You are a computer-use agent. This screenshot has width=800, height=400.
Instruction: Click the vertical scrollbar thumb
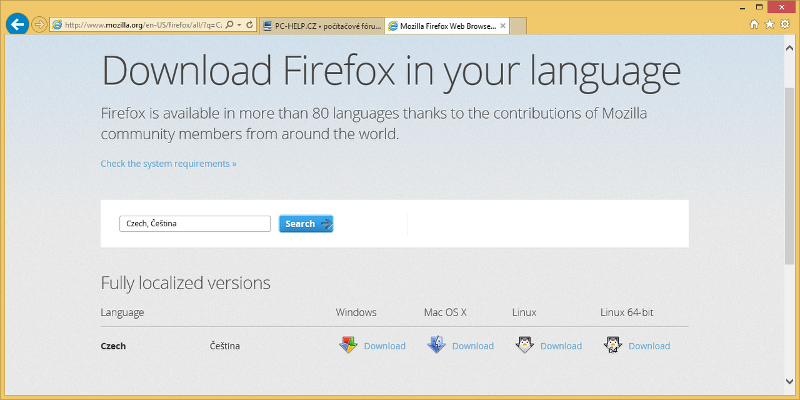[x=789, y=176]
